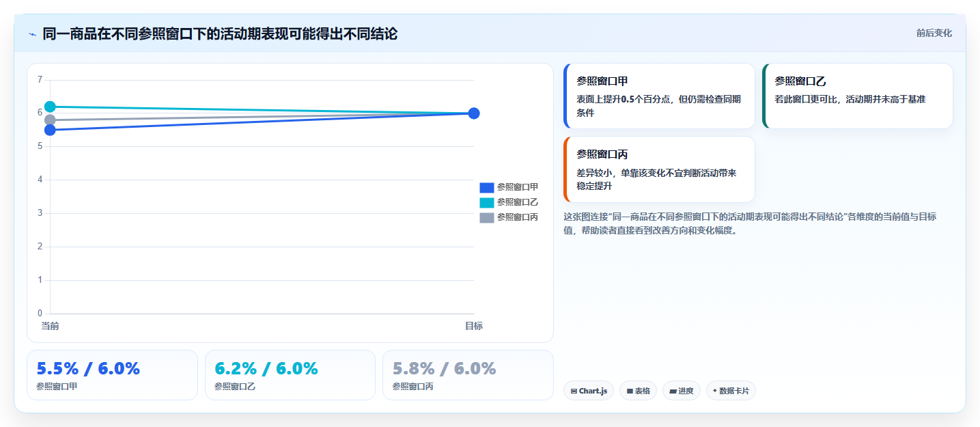This screenshot has width=980, height=427.
Task: Select the 进度 tag
Action: click(x=682, y=391)
